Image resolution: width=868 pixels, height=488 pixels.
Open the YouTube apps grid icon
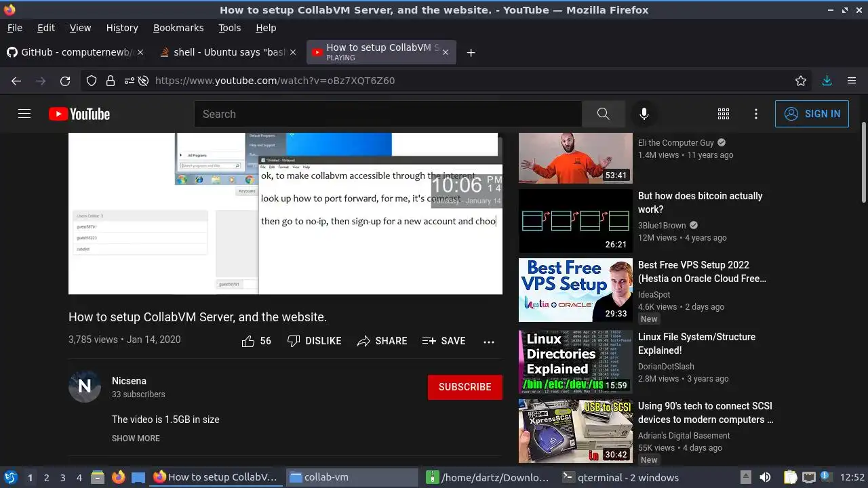click(x=724, y=114)
